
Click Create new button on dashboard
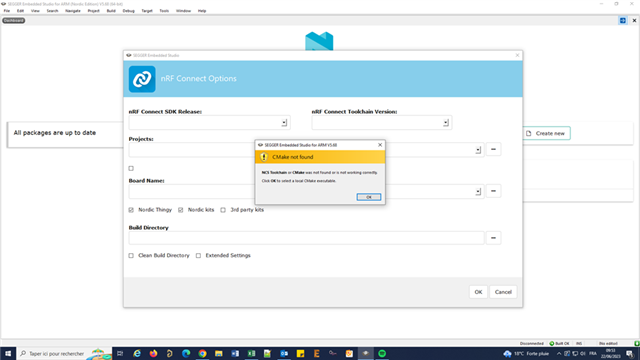[x=546, y=133]
